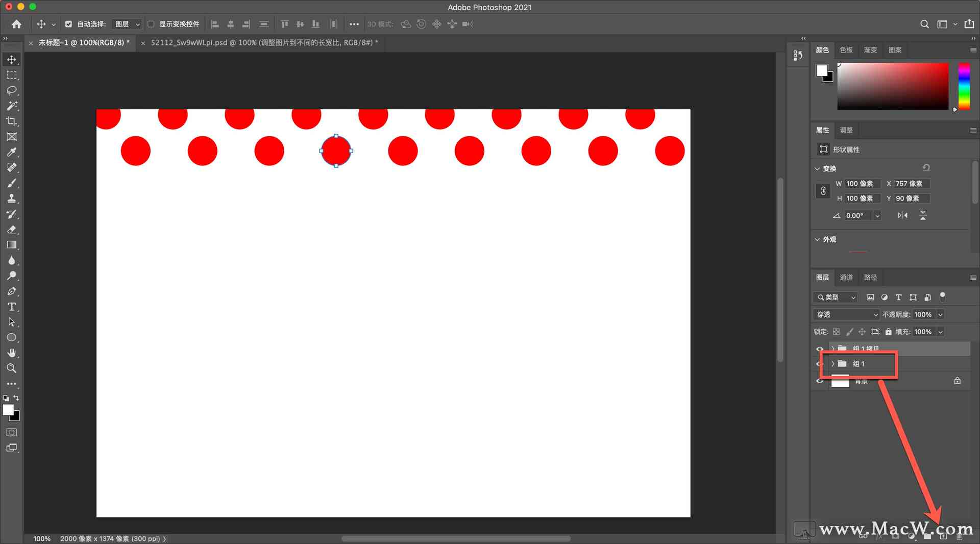Switch to the Adjustments tab
The image size is (980, 544).
click(846, 130)
